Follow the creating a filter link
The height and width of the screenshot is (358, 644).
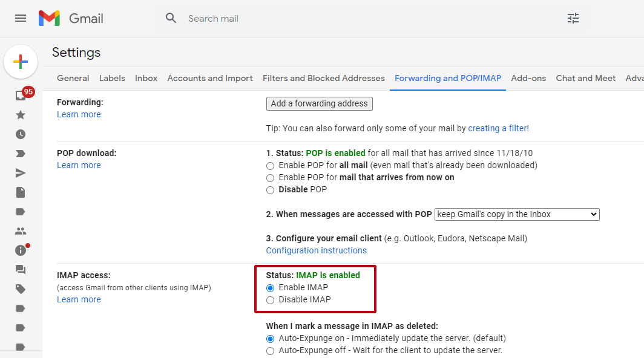pyautogui.click(x=498, y=128)
